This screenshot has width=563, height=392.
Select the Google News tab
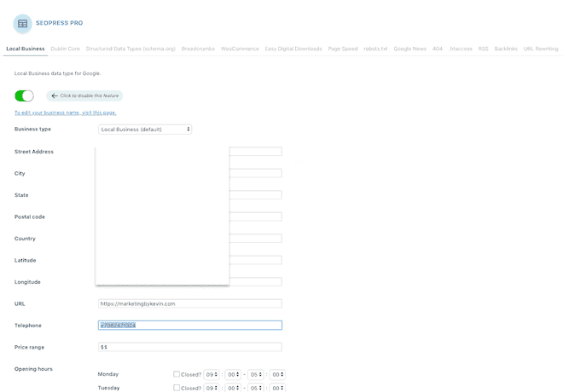pyautogui.click(x=409, y=49)
